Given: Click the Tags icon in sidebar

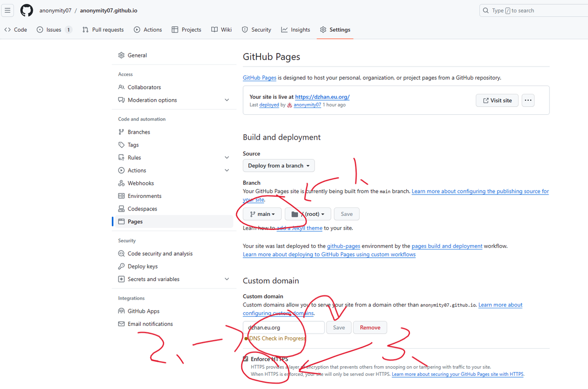Looking at the screenshot, I should click(121, 145).
